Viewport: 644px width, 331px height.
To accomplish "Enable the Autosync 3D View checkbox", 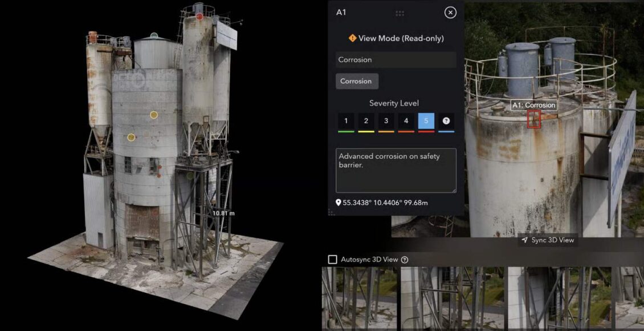I will (332, 260).
